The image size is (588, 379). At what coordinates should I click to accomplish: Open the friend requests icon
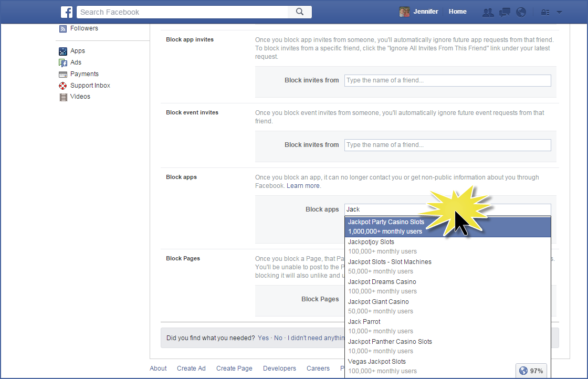tap(488, 12)
